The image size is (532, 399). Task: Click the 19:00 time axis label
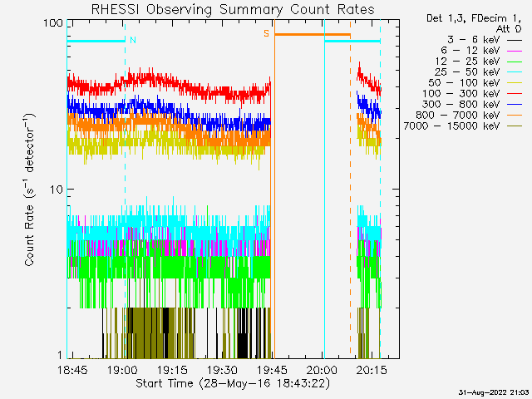click(x=122, y=370)
